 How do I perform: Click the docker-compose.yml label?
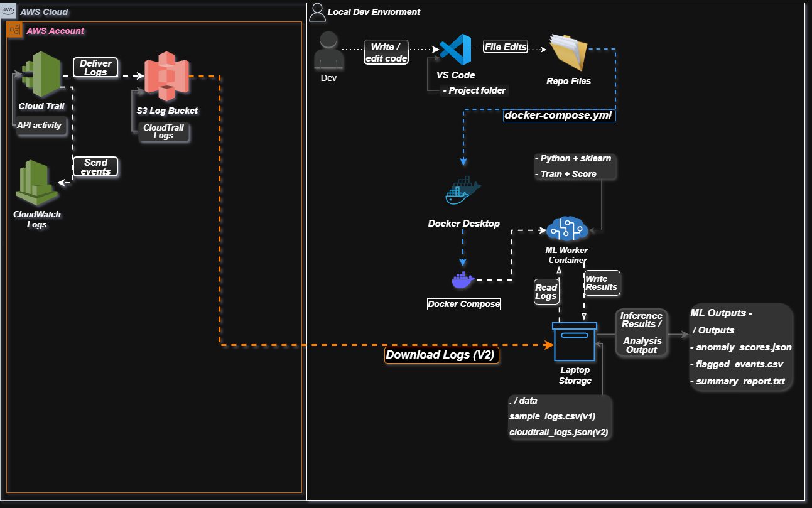(x=560, y=116)
